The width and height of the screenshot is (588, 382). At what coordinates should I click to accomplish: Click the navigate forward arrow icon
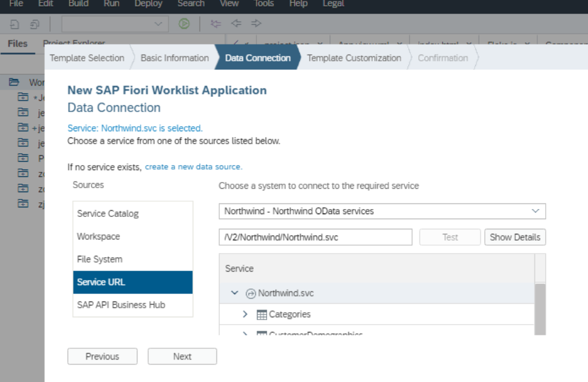(x=256, y=23)
